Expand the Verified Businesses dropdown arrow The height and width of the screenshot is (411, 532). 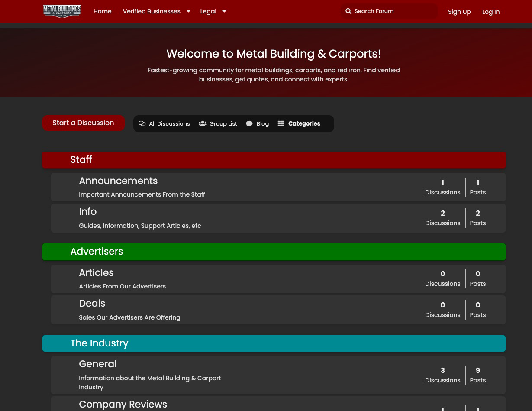(x=188, y=12)
